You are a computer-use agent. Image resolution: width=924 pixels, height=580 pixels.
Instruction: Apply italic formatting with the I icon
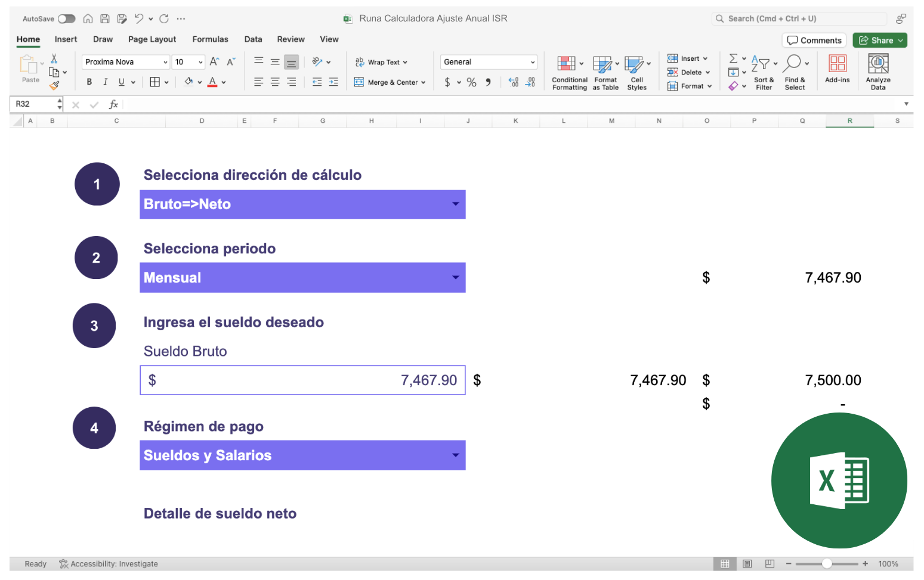click(106, 82)
